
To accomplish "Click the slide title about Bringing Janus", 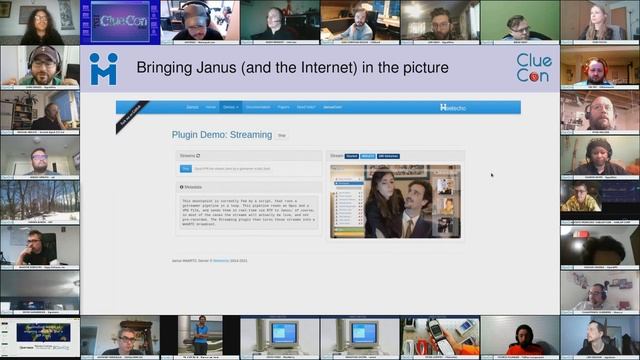I will [292, 68].
